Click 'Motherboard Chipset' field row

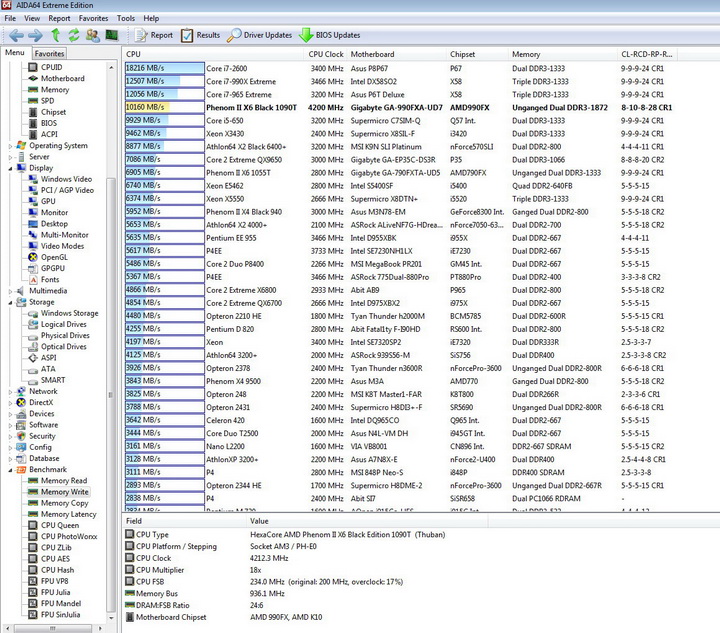tap(171, 617)
